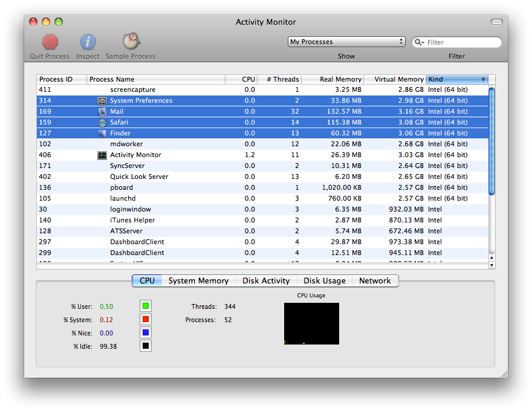Click the Mail stamp icon in process list

102,112
